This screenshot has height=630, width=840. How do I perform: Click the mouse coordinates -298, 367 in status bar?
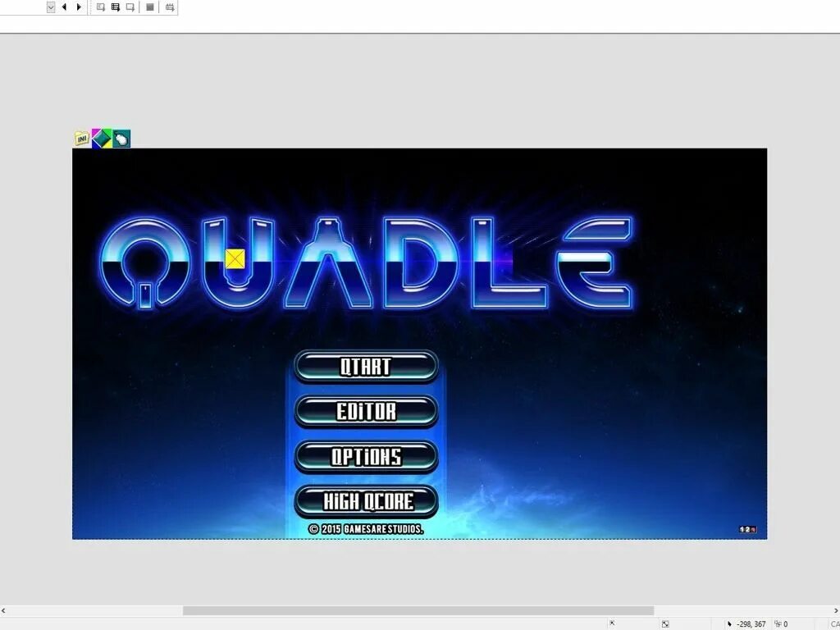tap(751, 624)
